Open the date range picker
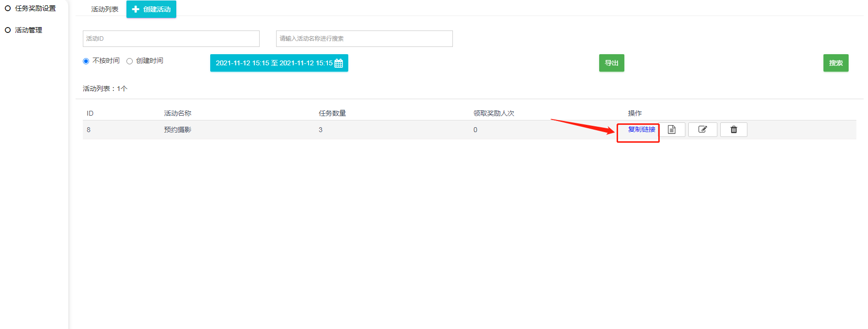Screen dimensions: 868x329 tap(279, 63)
